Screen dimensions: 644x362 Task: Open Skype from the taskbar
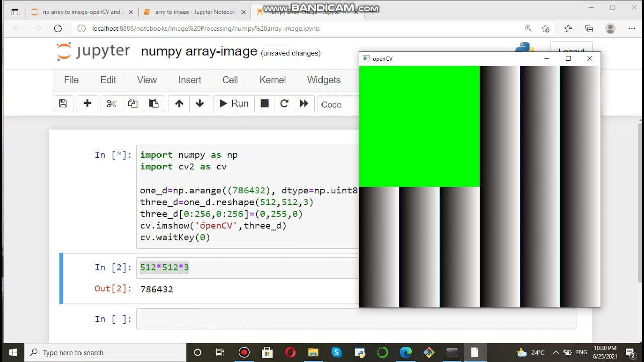336,352
